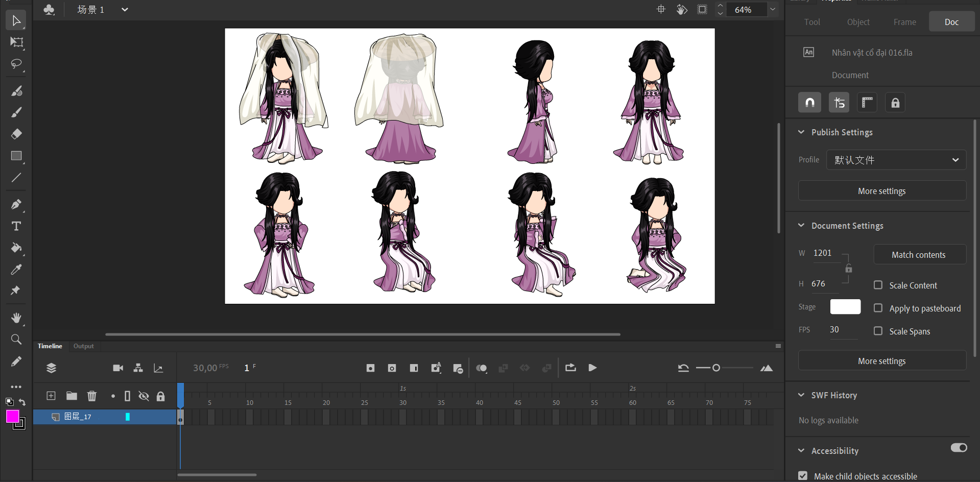Turn off the Accessibility toggle switch
The height and width of the screenshot is (482, 980).
pos(959,448)
